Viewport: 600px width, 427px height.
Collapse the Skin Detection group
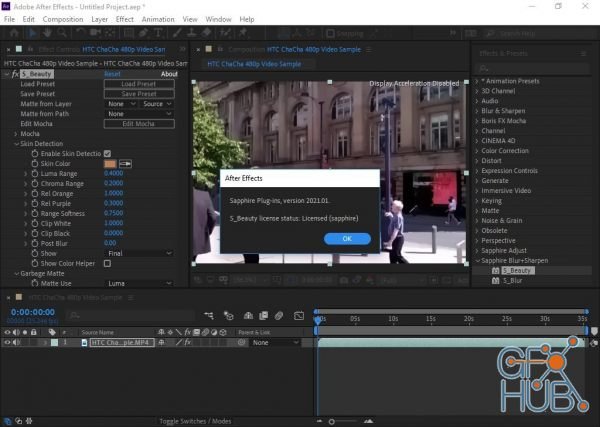(16, 144)
